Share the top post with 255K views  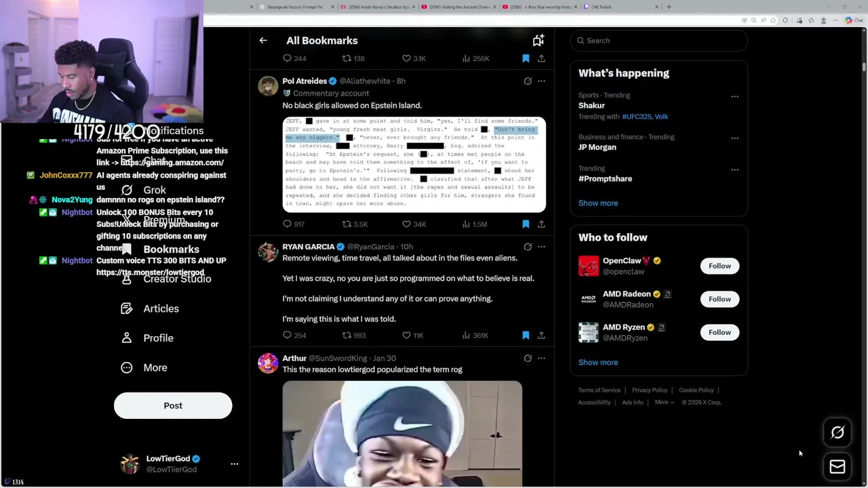(x=541, y=59)
